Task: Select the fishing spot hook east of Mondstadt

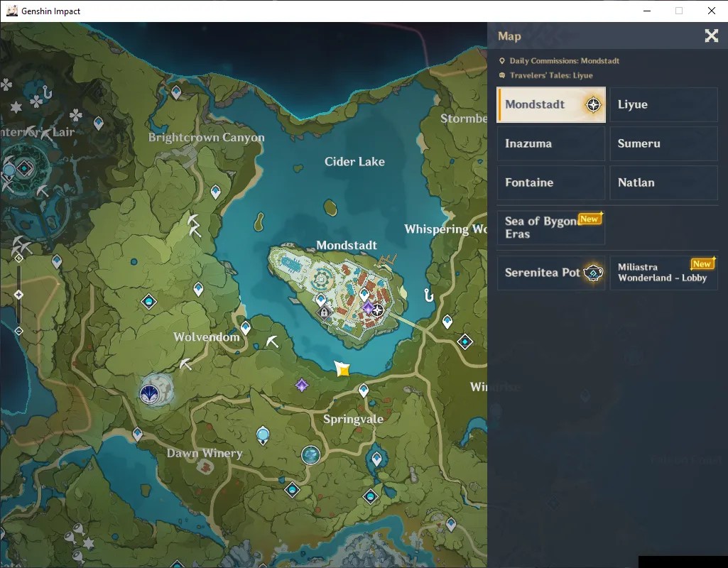Action: coord(429,295)
